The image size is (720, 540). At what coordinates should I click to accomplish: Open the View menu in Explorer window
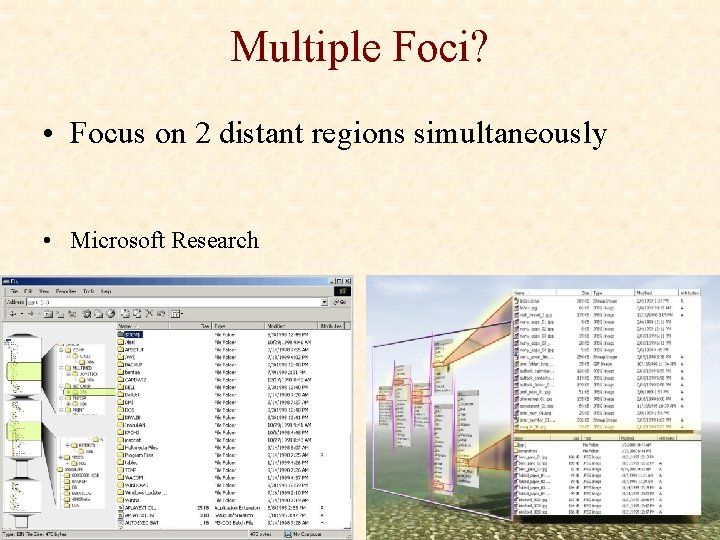click(x=44, y=291)
